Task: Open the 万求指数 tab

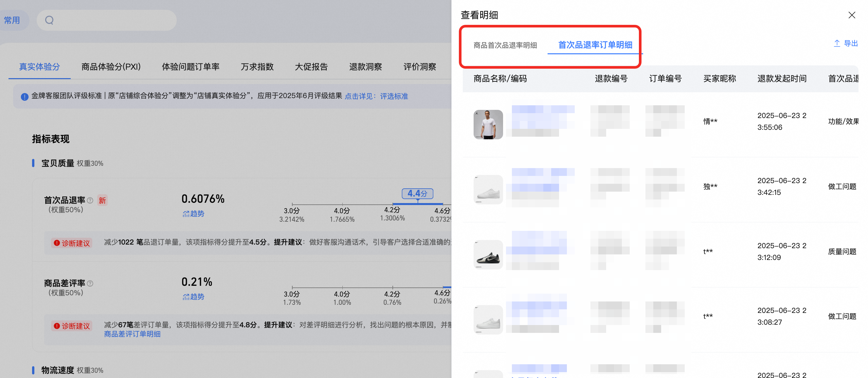Action: pos(257,67)
